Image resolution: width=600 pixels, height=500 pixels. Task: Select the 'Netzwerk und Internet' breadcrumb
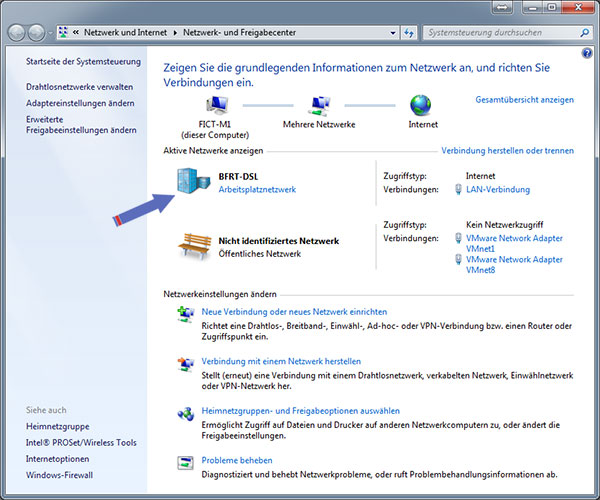(126, 33)
